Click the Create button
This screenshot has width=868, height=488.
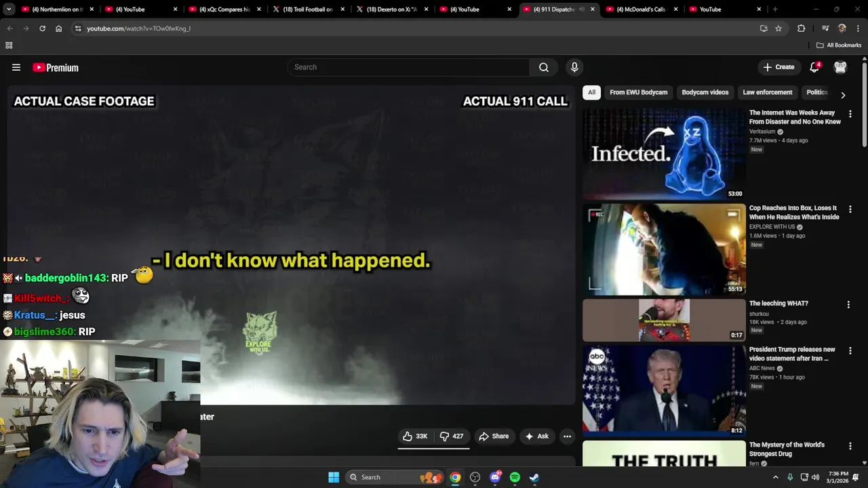(778, 67)
